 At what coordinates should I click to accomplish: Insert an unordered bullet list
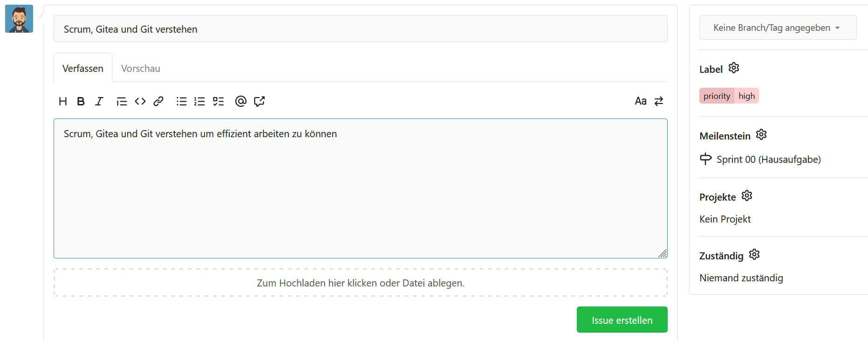coord(181,101)
